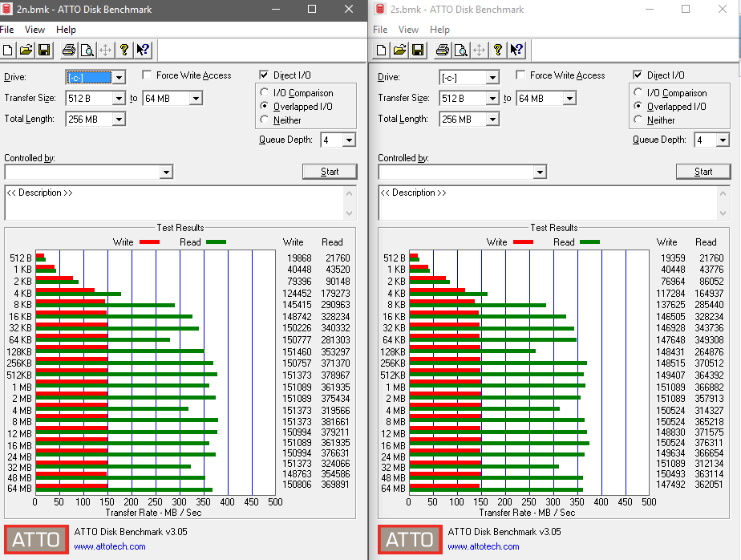The image size is (741, 560).
Task: Click the ATTO logo in 2s.bmk window
Action: pyautogui.click(x=411, y=539)
